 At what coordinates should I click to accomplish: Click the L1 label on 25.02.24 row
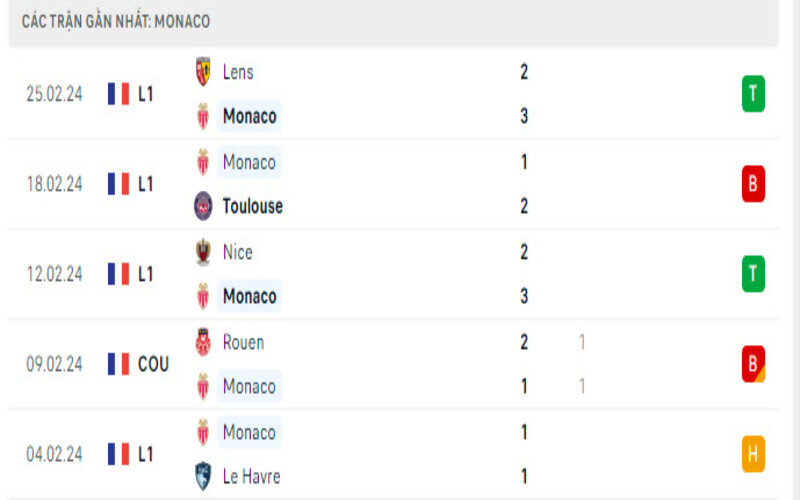click(146, 94)
